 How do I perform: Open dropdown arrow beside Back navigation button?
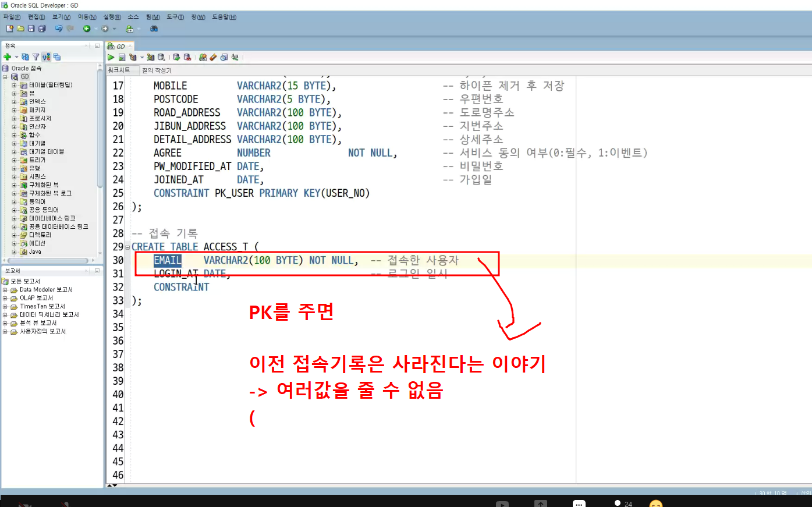coord(95,29)
